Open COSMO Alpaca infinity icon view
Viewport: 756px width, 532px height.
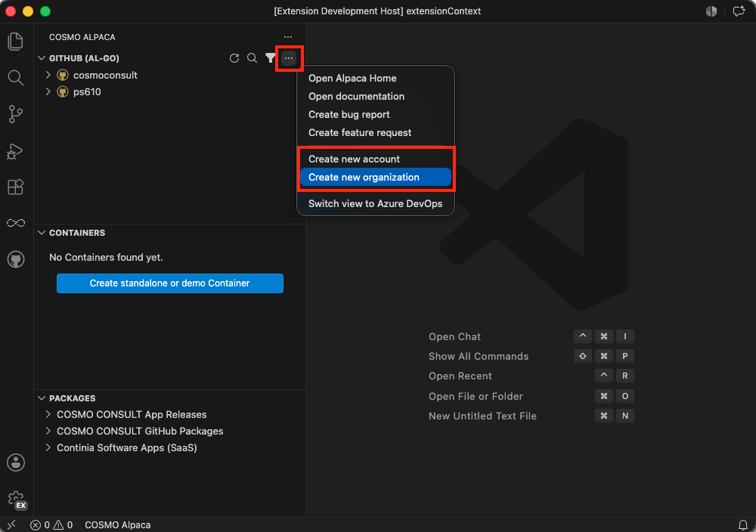point(15,223)
